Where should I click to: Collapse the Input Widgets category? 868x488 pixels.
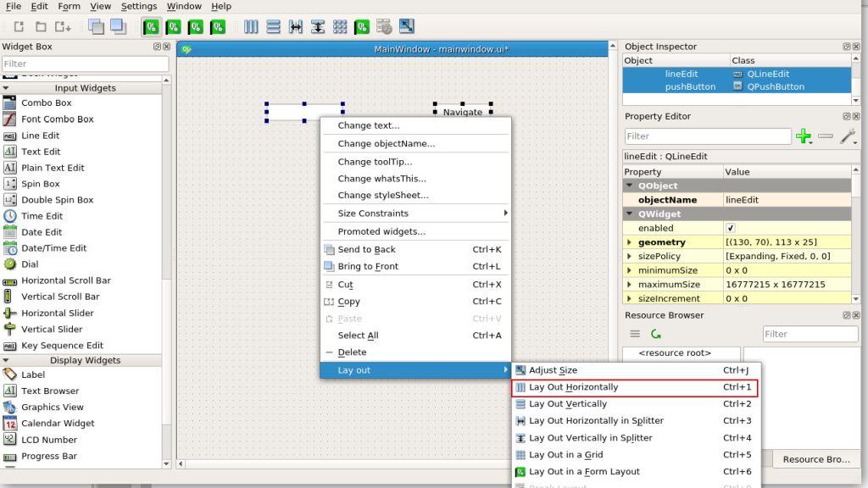(7, 88)
